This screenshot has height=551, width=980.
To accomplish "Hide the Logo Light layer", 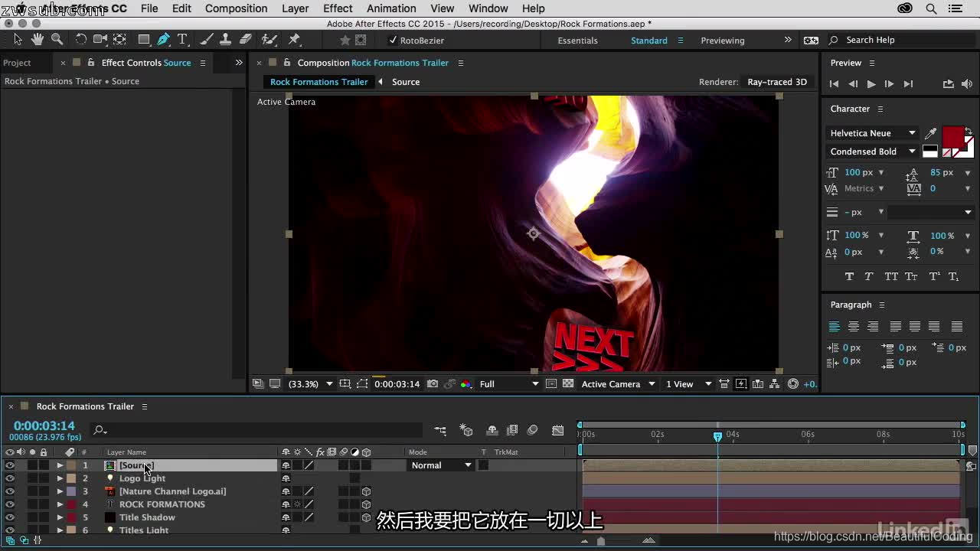I will coord(9,478).
